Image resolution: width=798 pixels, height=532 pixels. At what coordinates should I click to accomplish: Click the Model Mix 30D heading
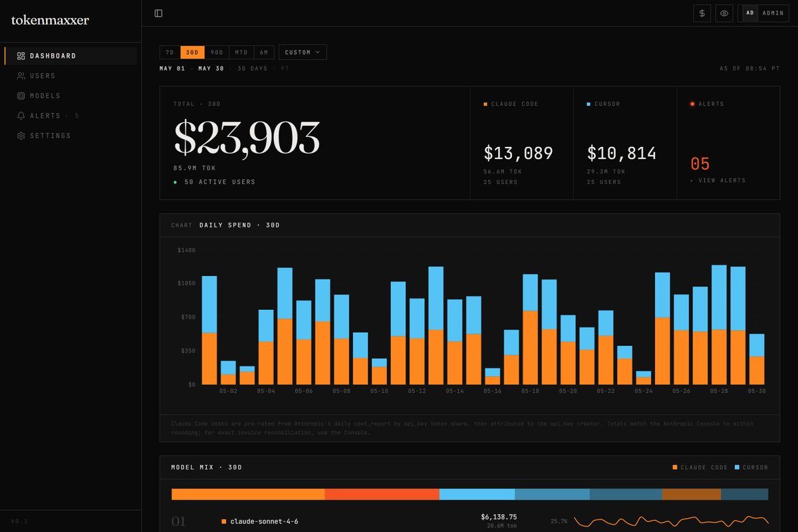tap(206, 467)
